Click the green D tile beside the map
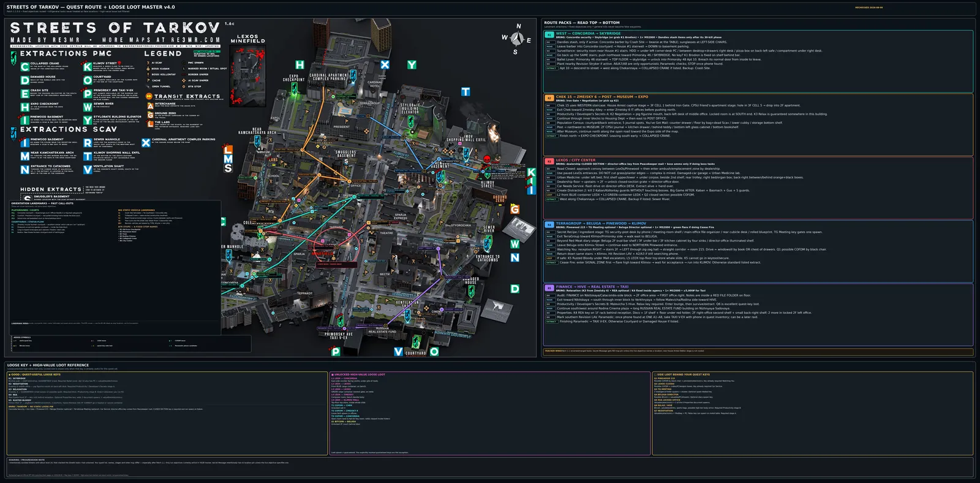 click(514, 289)
